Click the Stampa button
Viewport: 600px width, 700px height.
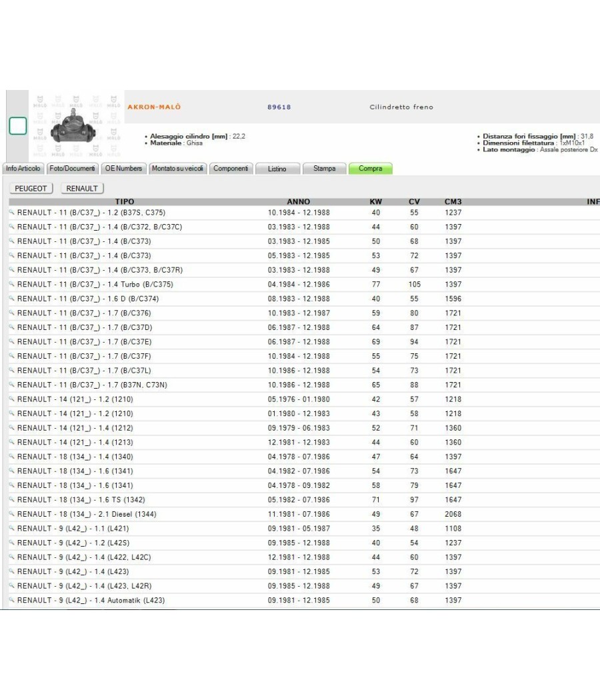[324, 169]
